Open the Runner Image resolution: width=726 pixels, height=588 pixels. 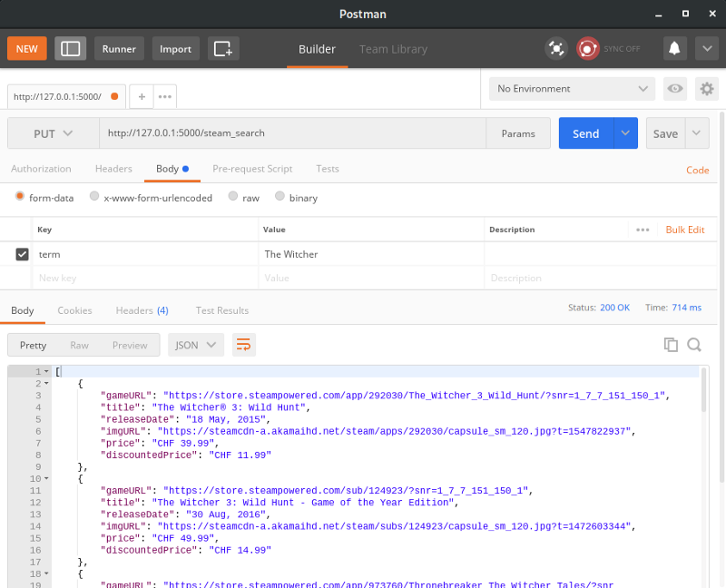click(x=119, y=49)
